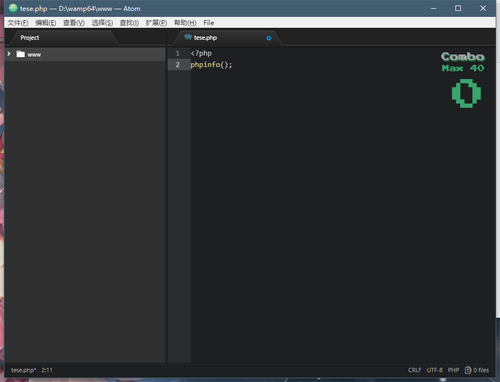Open the 文件(F) menu
Image resolution: width=500 pixels, height=382 pixels.
[18, 23]
